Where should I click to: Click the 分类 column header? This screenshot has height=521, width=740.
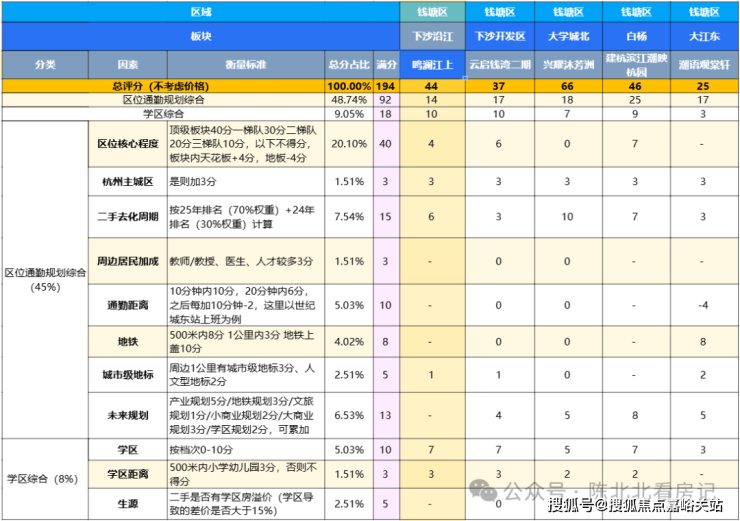(x=45, y=65)
